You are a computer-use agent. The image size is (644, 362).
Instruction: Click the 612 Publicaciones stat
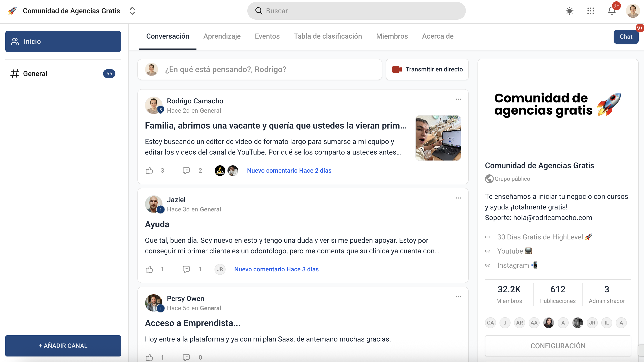[558, 295]
